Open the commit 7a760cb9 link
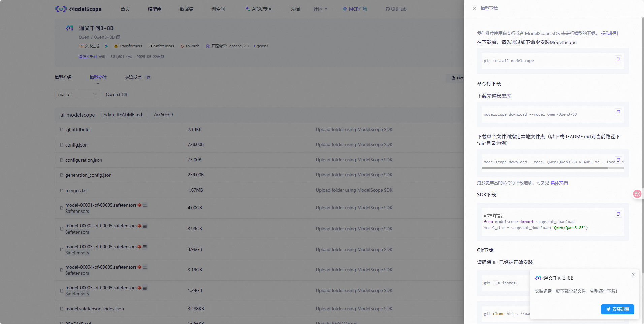Image resolution: width=644 pixels, height=324 pixels. pyautogui.click(x=163, y=115)
